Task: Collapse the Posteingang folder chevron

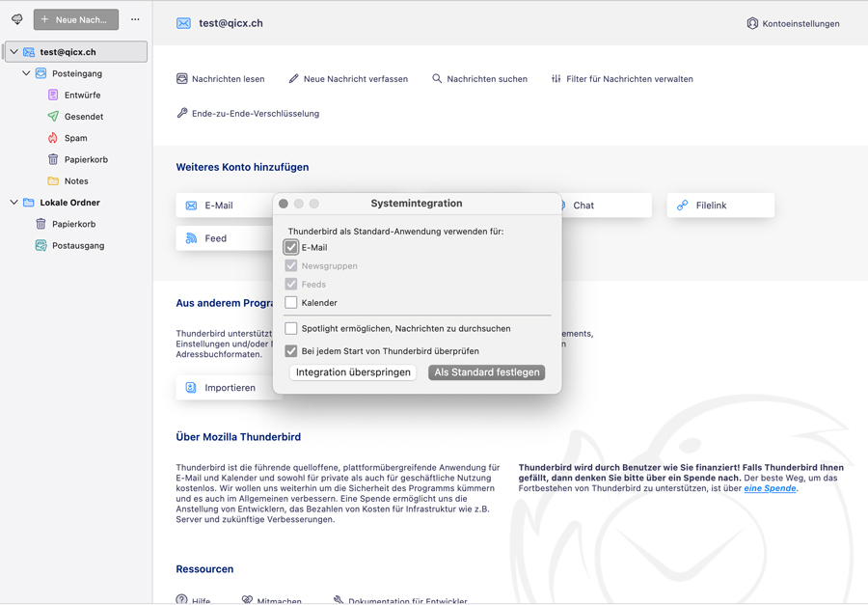Action: pyautogui.click(x=26, y=73)
